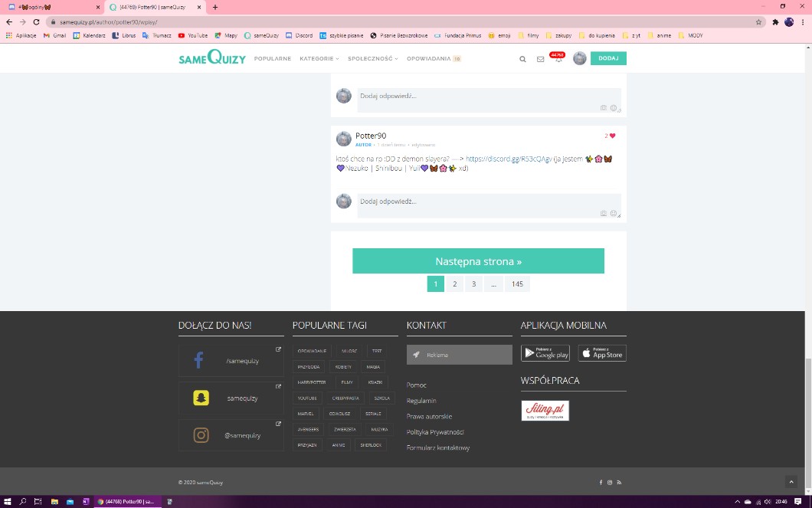This screenshot has height=508, width=812.
Task: Click the RSS icon in footer bar
Action: (619, 483)
